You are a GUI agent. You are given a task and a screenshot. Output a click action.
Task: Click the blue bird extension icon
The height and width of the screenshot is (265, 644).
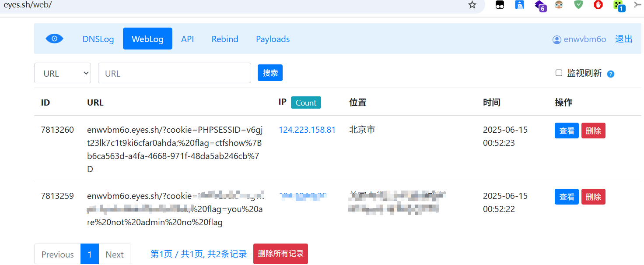(x=519, y=5)
